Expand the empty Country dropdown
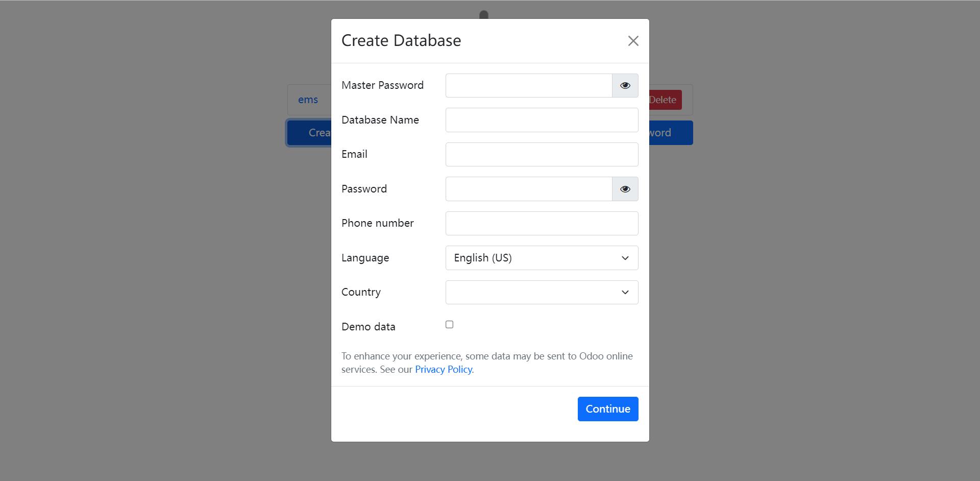980x481 pixels. tap(541, 293)
